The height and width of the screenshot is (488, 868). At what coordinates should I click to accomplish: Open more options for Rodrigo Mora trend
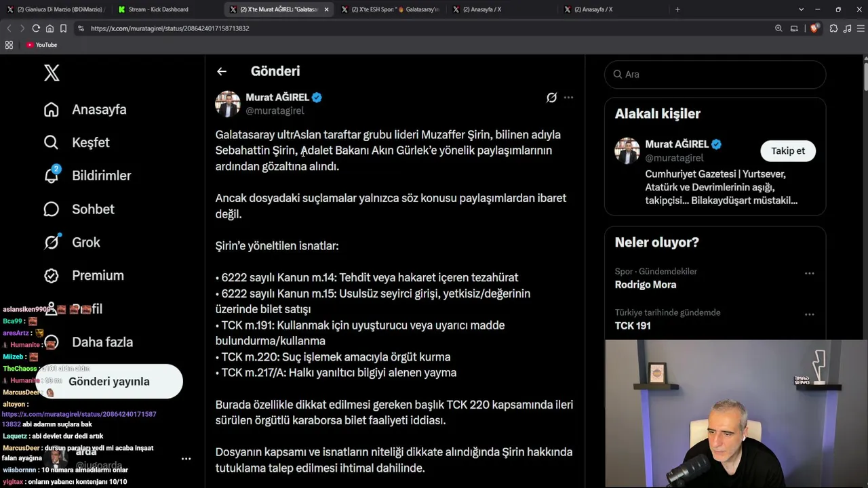(x=809, y=273)
